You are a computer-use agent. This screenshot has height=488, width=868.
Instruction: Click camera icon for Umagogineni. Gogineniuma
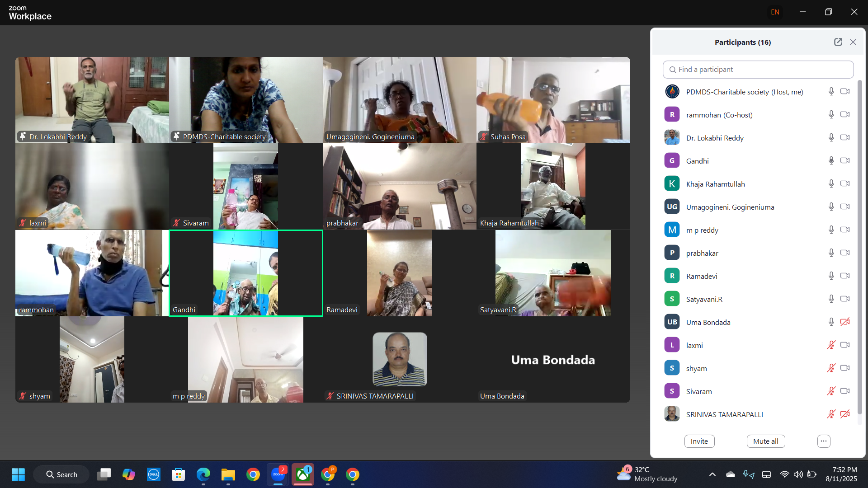tap(845, 207)
